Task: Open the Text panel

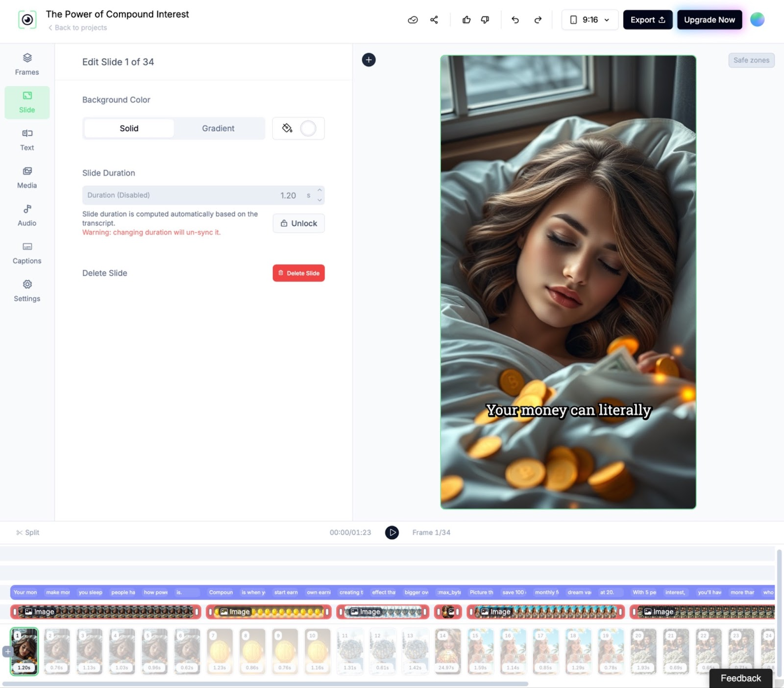Action: [27, 140]
